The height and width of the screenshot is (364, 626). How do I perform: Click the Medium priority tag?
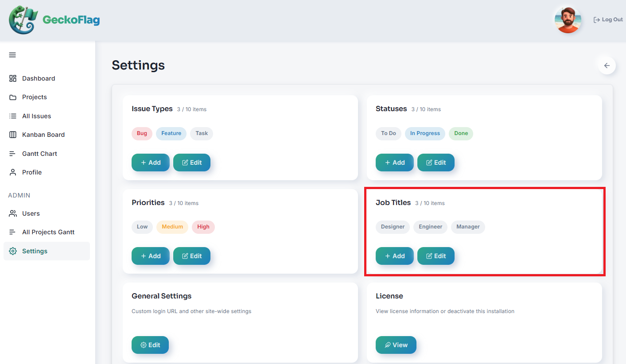point(172,227)
